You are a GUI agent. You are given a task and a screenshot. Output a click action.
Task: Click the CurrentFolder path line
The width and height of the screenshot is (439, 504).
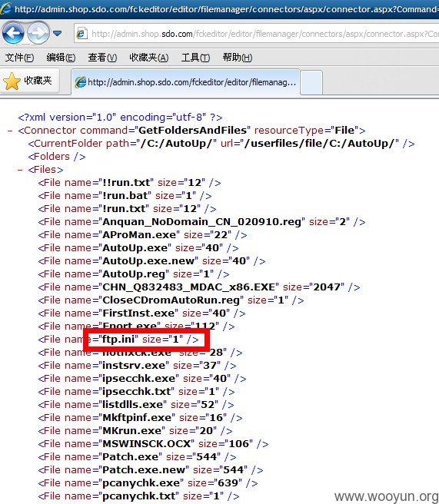221,144
